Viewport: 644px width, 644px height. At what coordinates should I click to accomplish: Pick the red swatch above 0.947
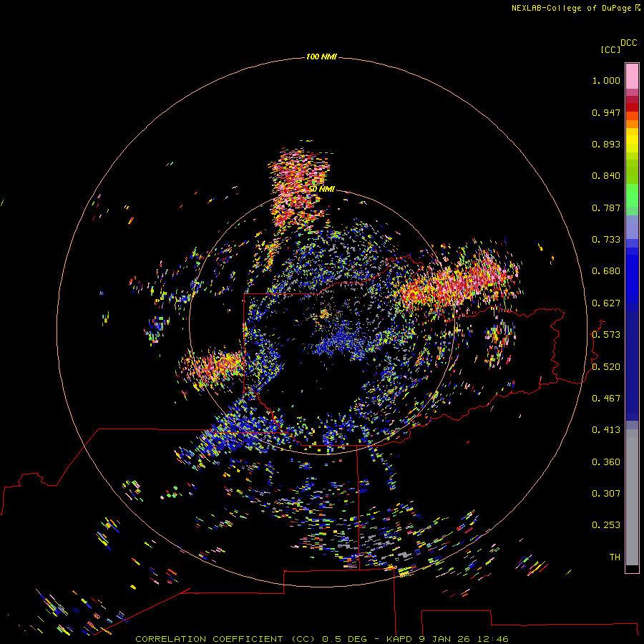pyautogui.click(x=632, y=107)
